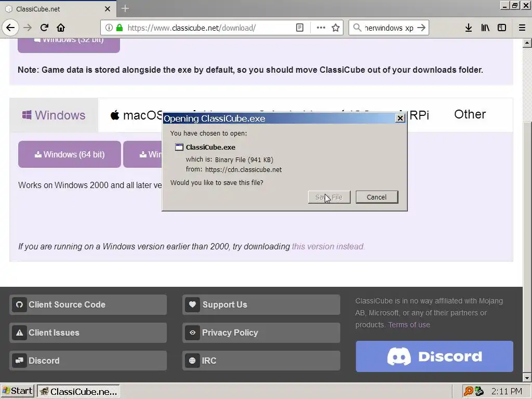
Task: Click the large blue Discord banner
Action: 434,356
